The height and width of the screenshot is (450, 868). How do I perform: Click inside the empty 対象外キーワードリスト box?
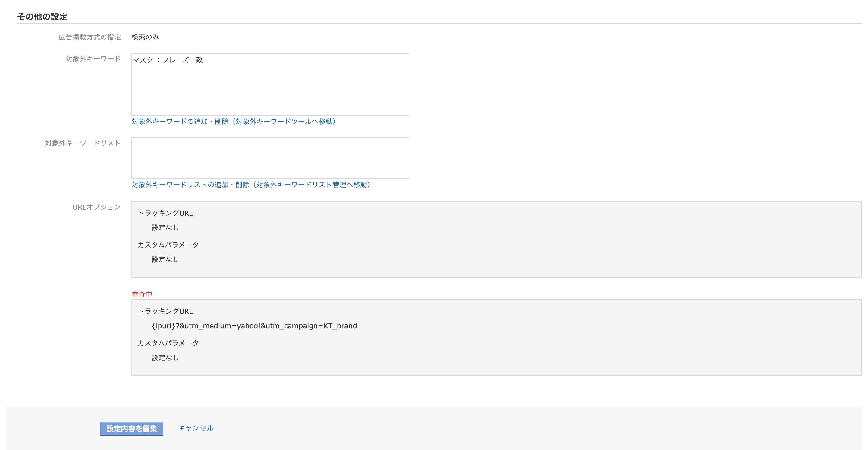click(270, 158)
